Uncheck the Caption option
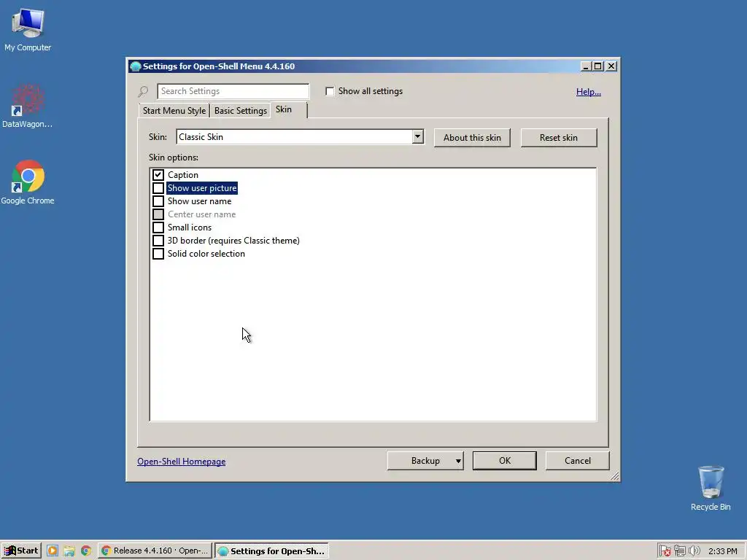Screen dimensions: 747x560 pyautogui.click(x=158, y=175)
